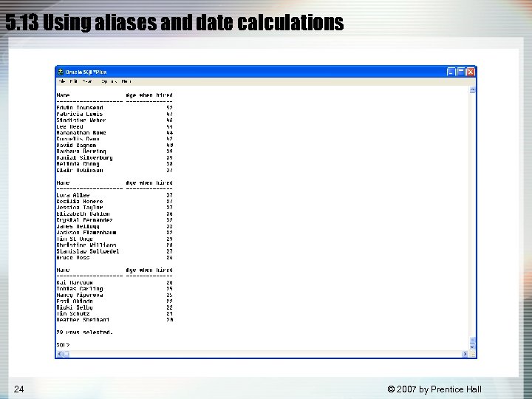Click the name Clair Robinson

(x=80, y=170)
